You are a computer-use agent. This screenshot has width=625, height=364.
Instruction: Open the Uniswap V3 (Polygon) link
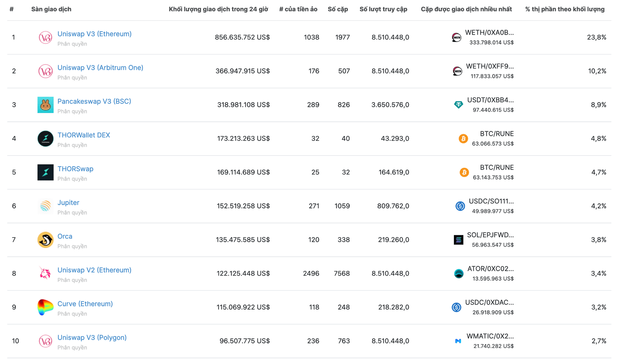(92, 338)
